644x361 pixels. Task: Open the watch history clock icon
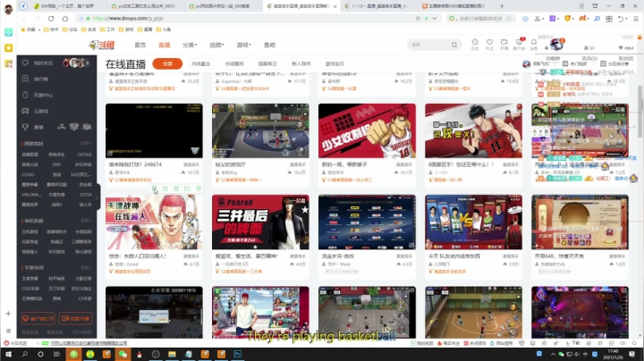(x=475, y=45)
